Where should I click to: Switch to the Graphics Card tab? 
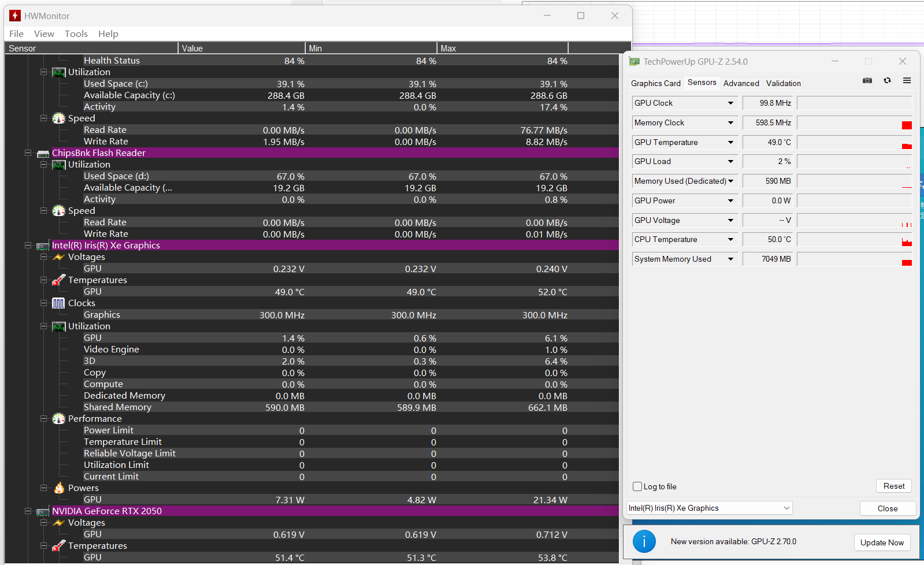pyautogui.click(x=656, y=83)
